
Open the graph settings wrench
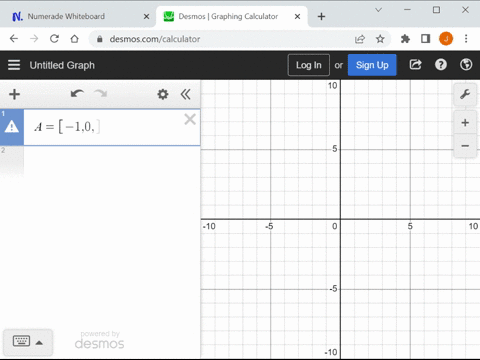point(465,94)
